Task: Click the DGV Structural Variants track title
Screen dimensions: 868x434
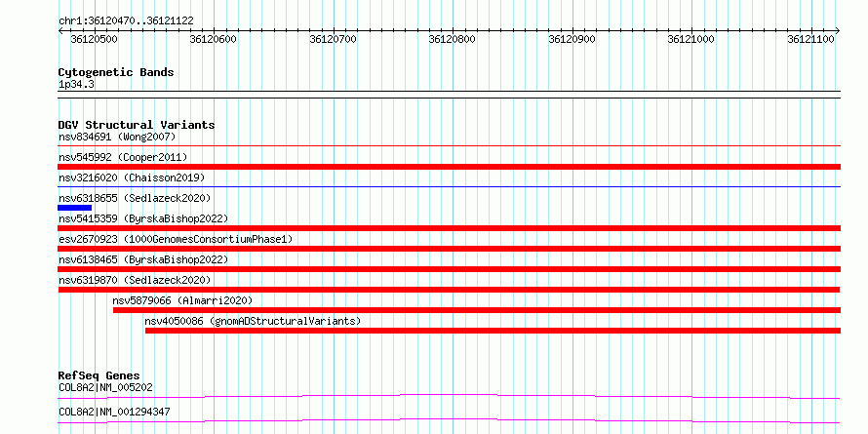Action: (x=137, y=125)
